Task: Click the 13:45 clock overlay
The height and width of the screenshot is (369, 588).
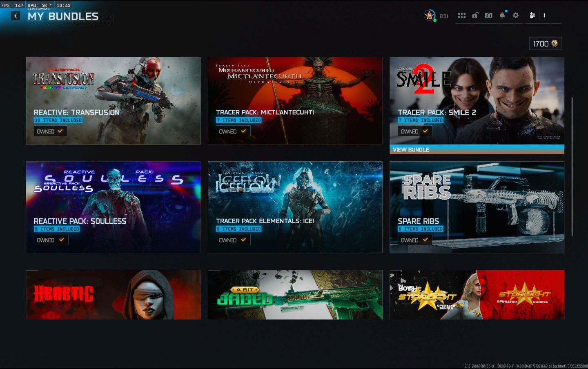Action: pyautogui.click(x=63, y=5)
